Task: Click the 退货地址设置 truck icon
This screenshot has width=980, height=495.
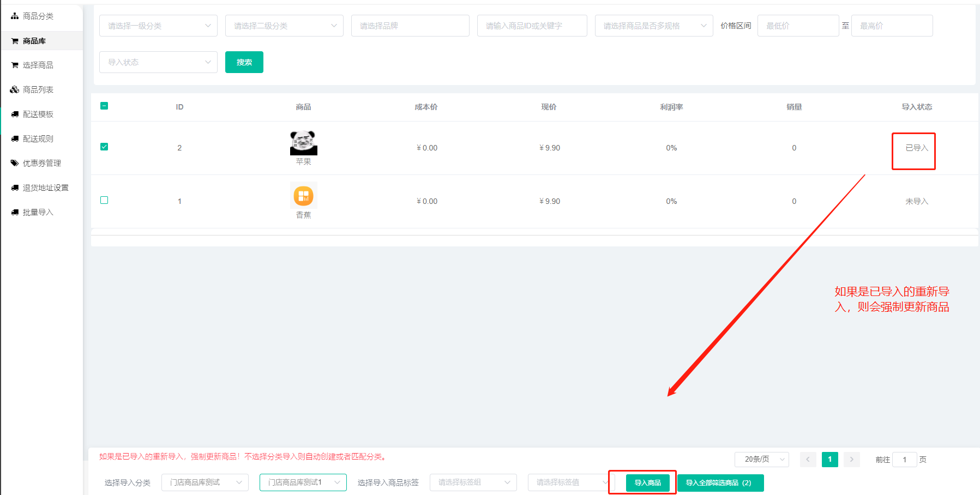Action: pyautogui.click(x=15, y=188)
